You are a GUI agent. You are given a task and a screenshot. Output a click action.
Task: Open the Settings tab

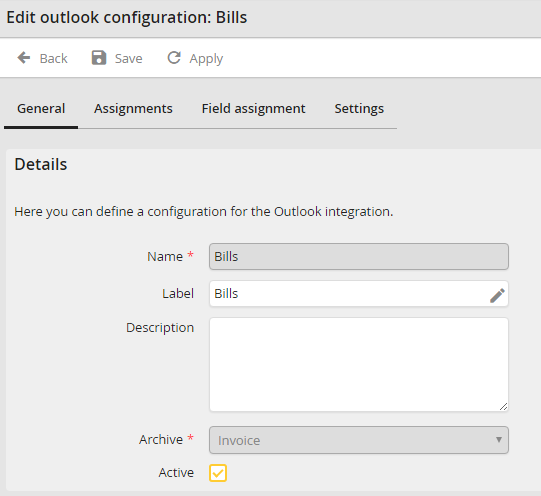pyautogui.click(x=359, y=109)
